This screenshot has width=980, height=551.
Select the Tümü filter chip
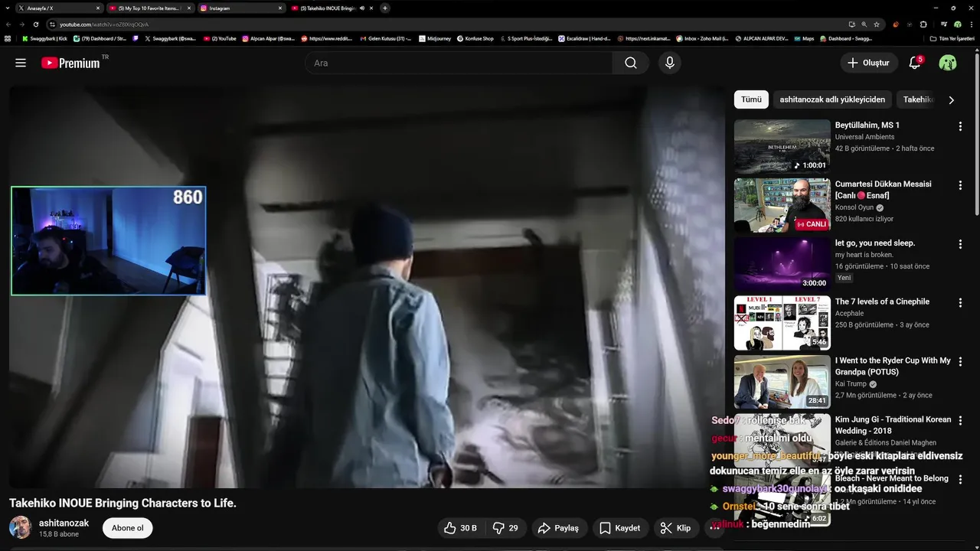751,99
